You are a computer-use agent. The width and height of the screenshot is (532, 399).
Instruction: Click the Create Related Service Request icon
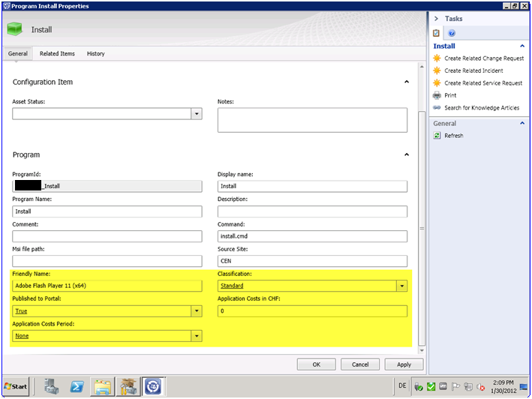[x=437, y=83]
